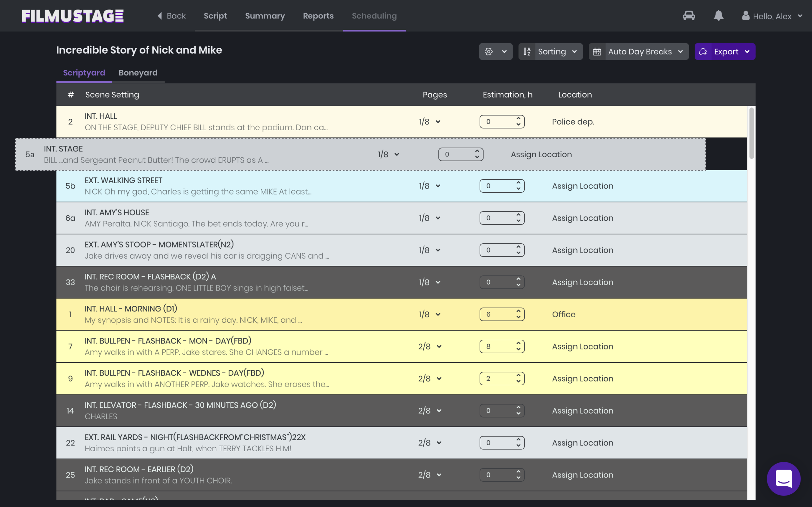Open the Reports section
812x507 pixels.
pyautogui.click(x=318, y=16)
